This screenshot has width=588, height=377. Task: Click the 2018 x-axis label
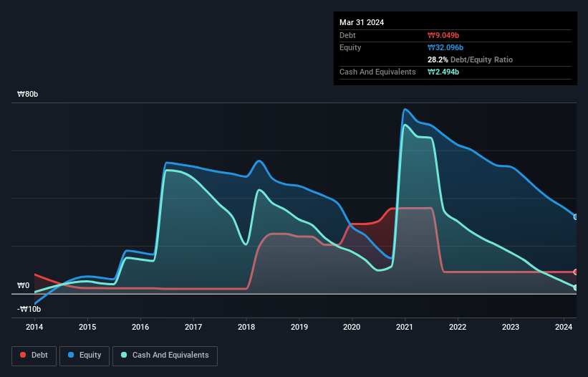246,327
